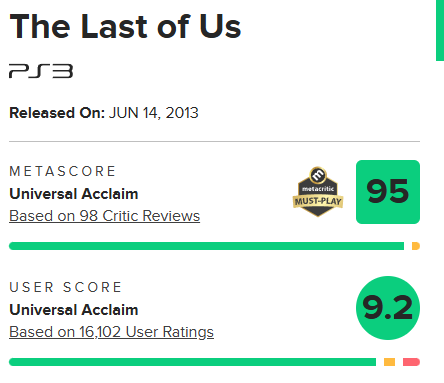Click the 9.2 user score circle
444x383 pixels.
pyautogui.click(x=388, y=308)
